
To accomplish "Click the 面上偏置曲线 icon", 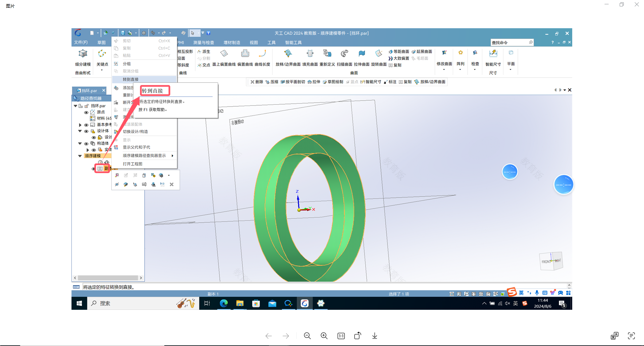I will pos(224,54).
